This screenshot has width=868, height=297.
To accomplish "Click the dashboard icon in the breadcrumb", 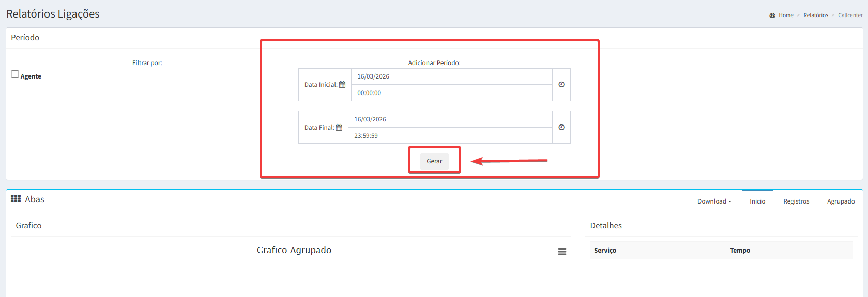I will pyautogui.click(x=772, y=15).
